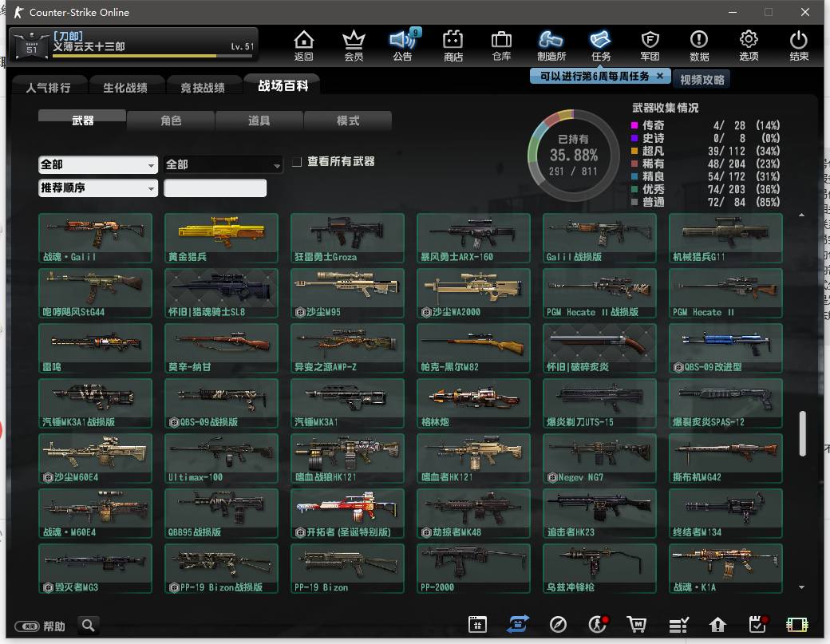
Task: Switch to the 人气排行 tab
Action: [48, 87]
